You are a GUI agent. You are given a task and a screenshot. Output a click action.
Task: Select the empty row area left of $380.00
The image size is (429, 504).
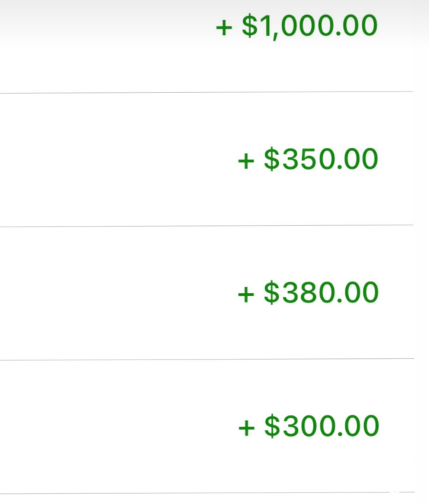117,293
